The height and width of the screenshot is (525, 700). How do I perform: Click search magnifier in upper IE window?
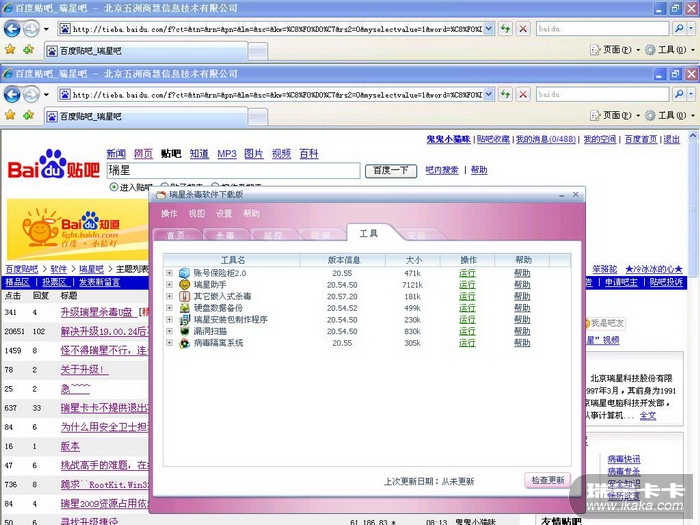[x=679, y=29]
